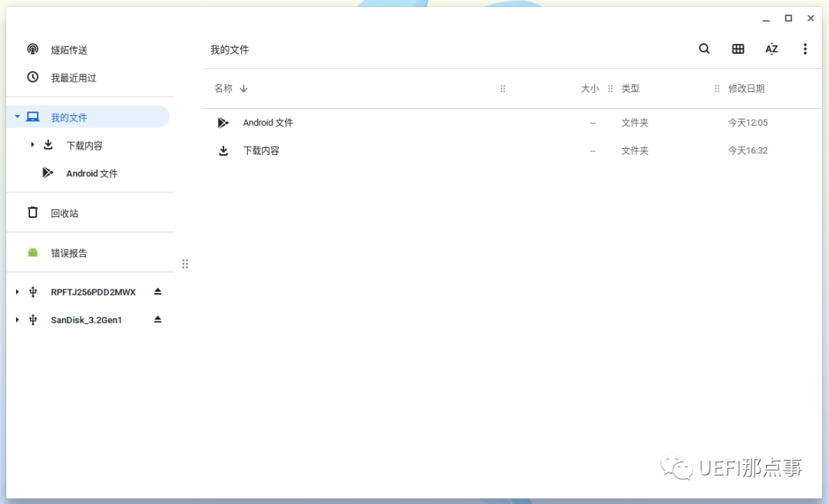The image size is (829, 504).
Task: Sort by 名称 column header
Action: (223, 88)
